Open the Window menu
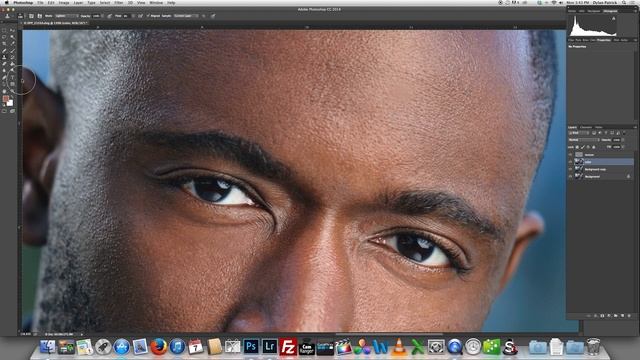This screenshot has width=640, height=360. [156, 2]
